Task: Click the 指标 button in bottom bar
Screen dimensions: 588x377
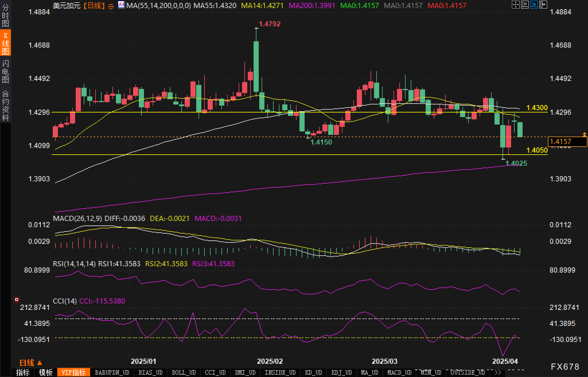Action: [23, 372]
